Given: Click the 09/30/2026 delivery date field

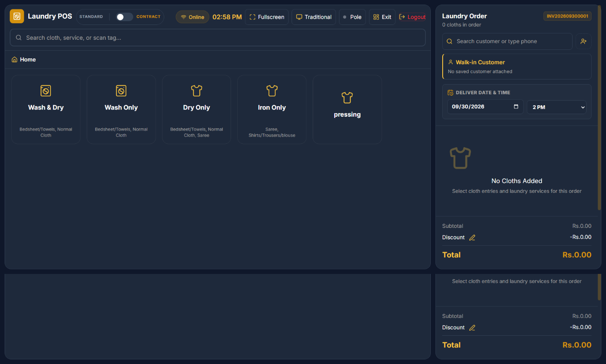Looking at the screenshot, I should tap(485, 107).
